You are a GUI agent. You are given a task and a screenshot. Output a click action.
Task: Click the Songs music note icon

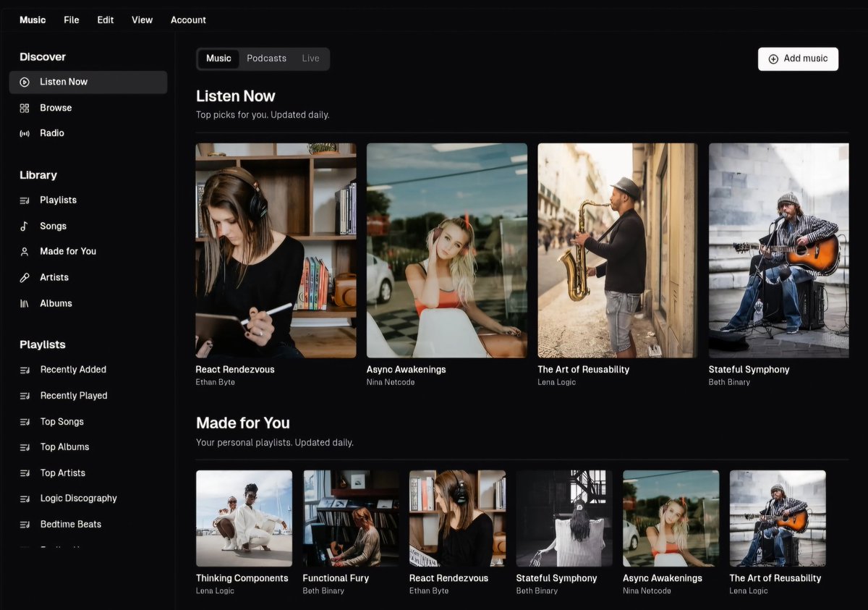coord(25,226)
